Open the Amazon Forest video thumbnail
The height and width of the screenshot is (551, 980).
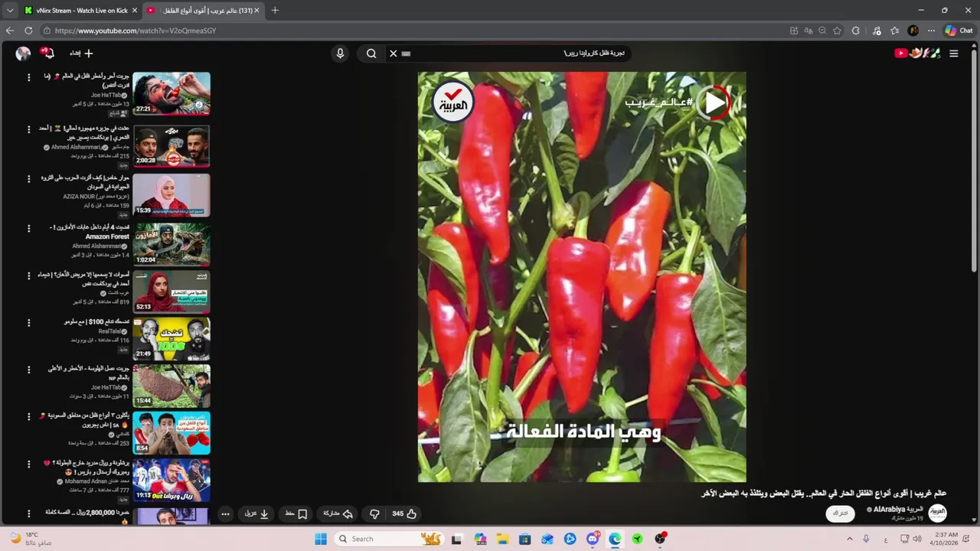pyautogui.click(x=171, y=243)
